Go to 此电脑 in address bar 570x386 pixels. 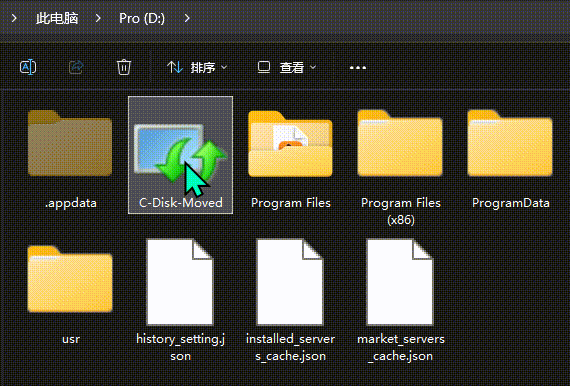tap(57, 18)
